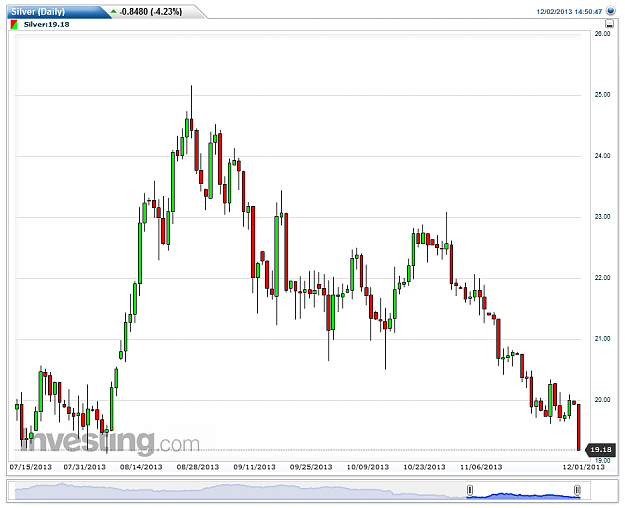
Task: Click the globe icon at top right
Action: pyautogui.click(x=610, y=10)
